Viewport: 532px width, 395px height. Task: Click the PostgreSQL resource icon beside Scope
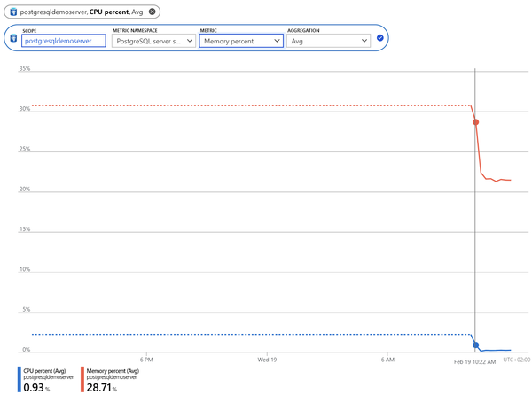[13, 39]
